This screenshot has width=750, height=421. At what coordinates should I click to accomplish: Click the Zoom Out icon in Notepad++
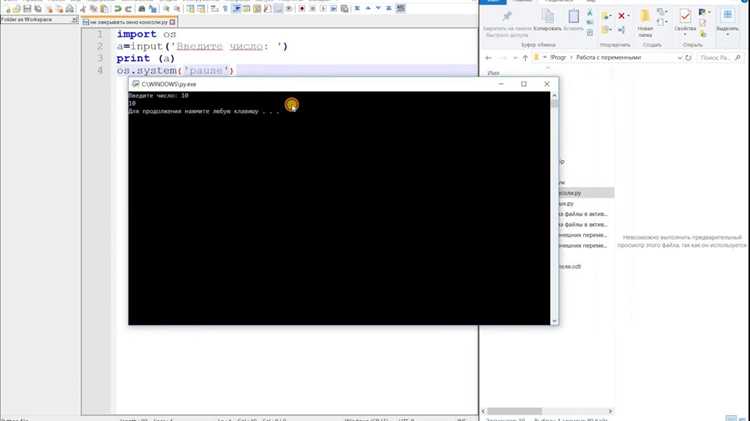coord(177,9)
